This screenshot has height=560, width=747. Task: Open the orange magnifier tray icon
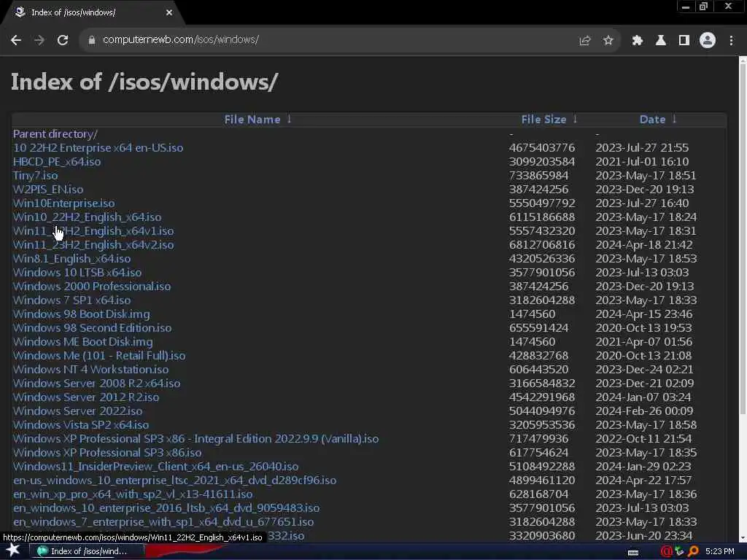[x=693, y=551]
